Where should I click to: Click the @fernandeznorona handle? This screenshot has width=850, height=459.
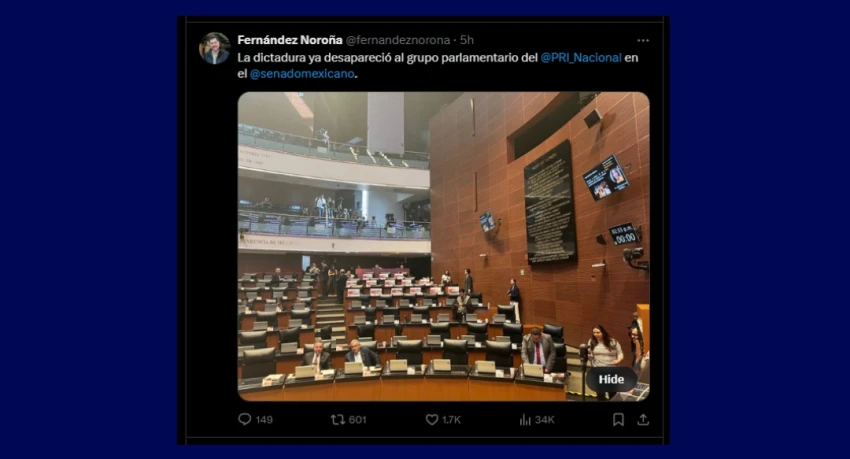coord(398,40)
